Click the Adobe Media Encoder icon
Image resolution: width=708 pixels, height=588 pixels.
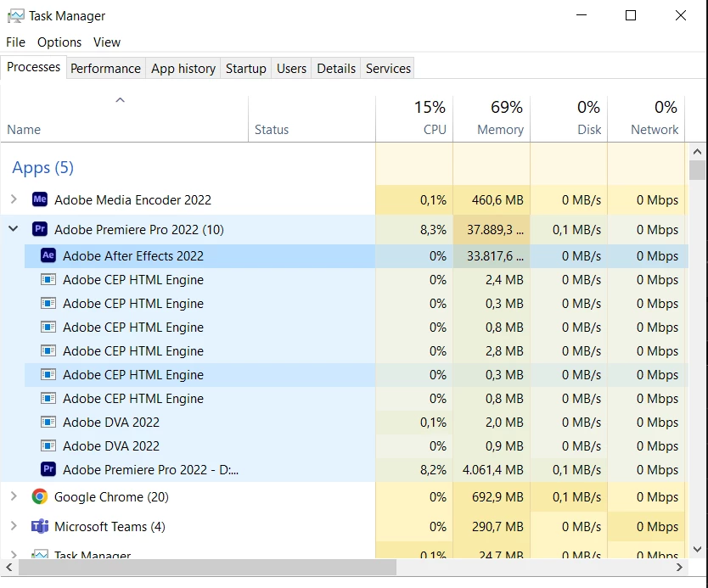[40, 199]
